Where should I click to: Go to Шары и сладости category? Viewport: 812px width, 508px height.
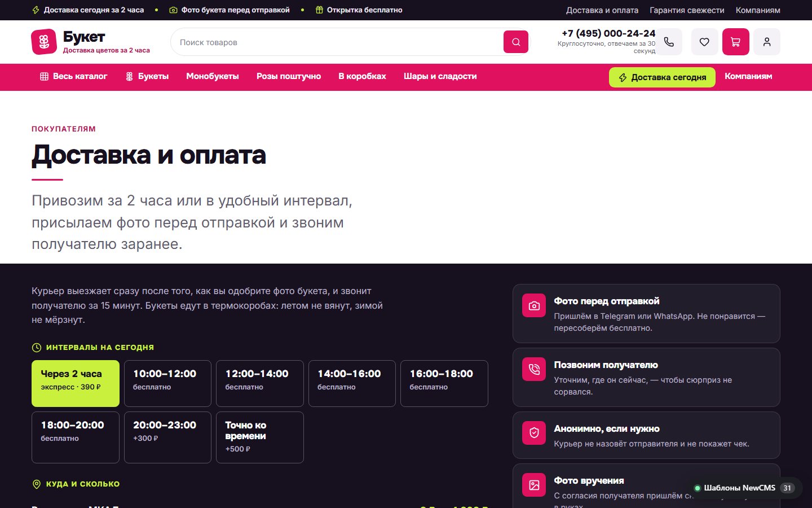(x=440, y=76)
